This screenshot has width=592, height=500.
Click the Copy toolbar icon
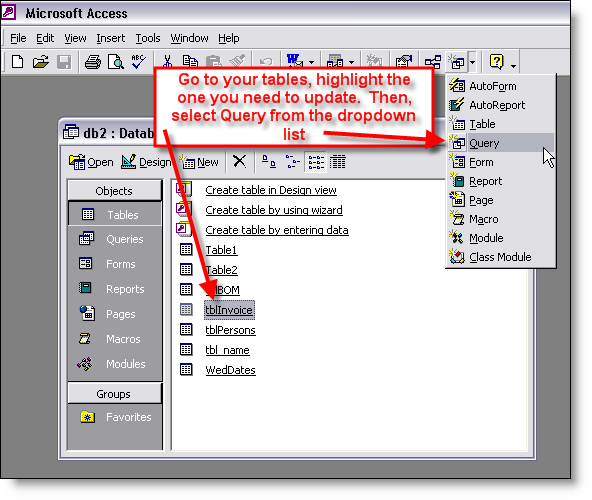click(190, 62)
